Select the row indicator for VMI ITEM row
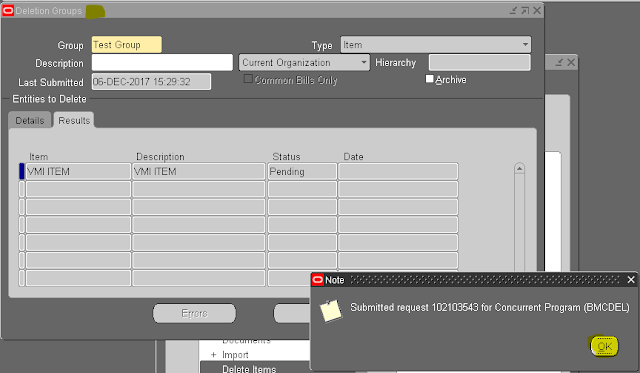Image resolution: width=640 pixels, height=373 pixels. pyautogui.click(x=22, y=171)
